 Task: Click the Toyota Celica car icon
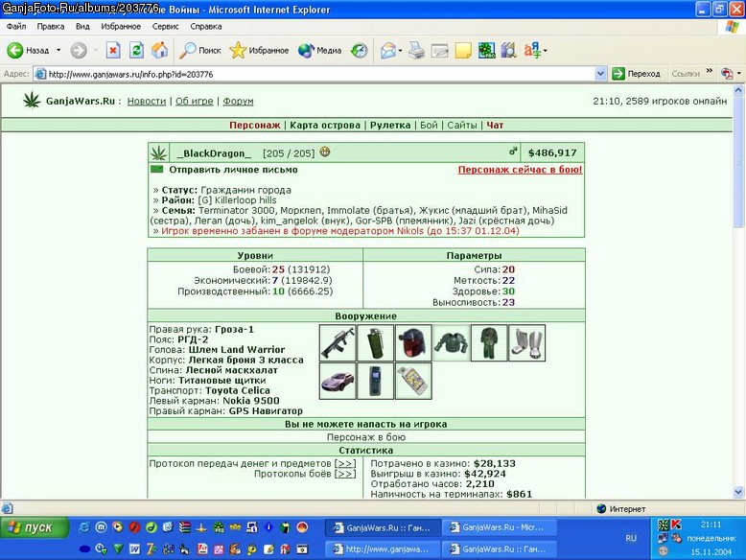(338, 381)
